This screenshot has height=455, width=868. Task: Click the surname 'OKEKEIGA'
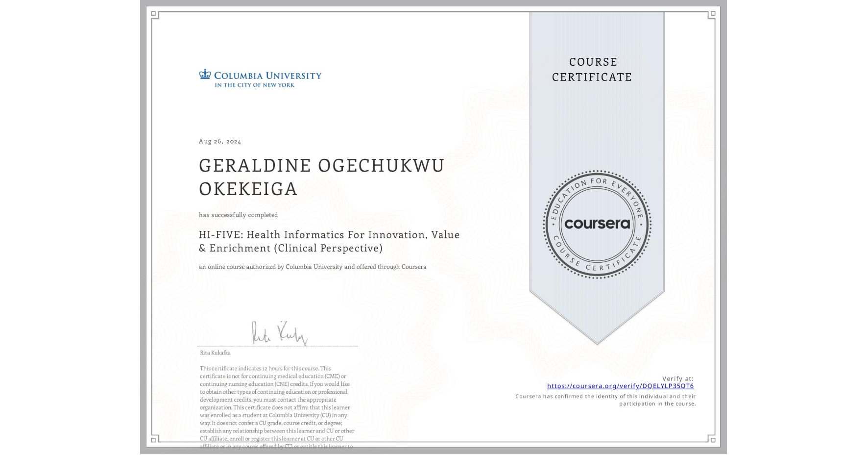[248, 189]
